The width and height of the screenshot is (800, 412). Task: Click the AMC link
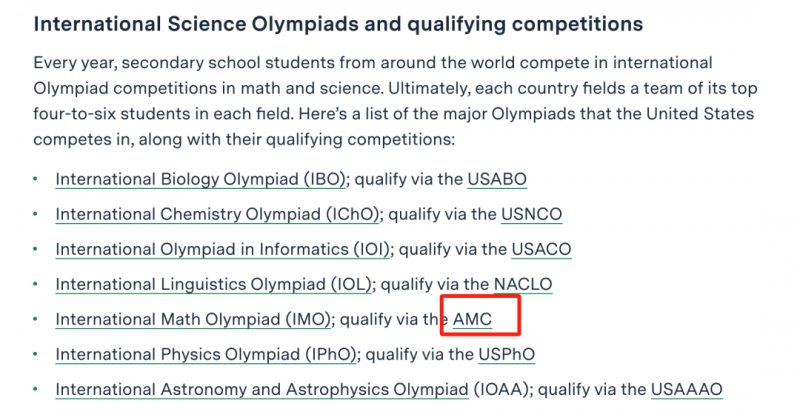tap(472, 319)
